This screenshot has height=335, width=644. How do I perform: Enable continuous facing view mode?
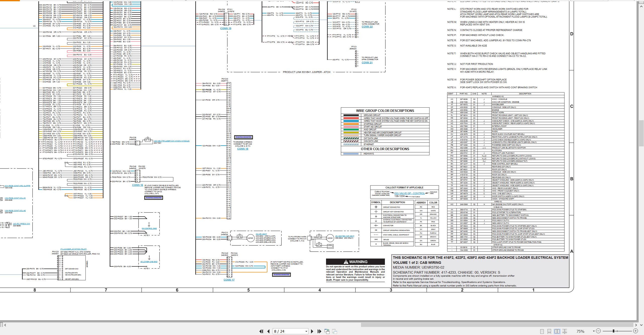pyautogui.click(x=565, y=331)
